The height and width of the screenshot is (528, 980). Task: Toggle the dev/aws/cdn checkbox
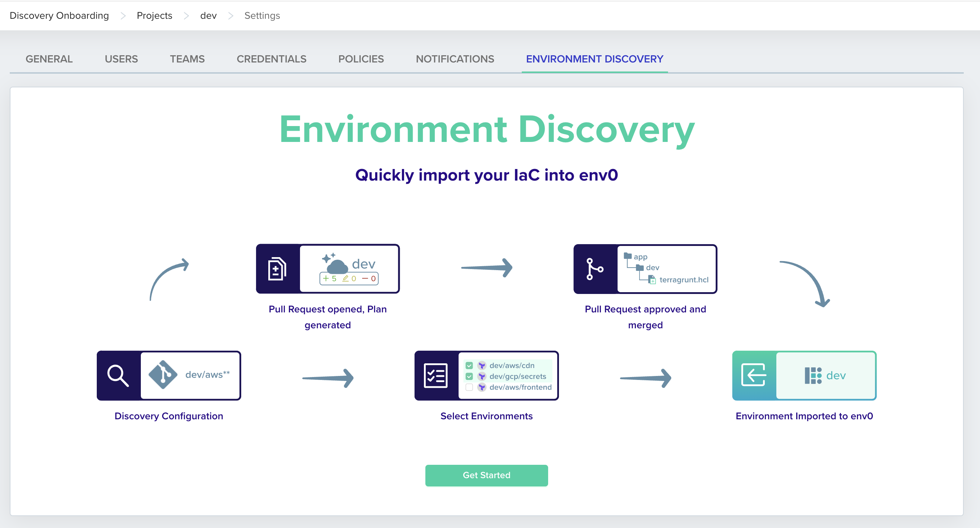pos(469,365)
